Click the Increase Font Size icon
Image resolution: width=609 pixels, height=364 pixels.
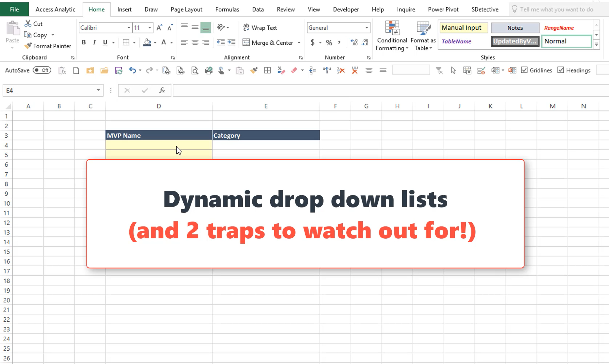click(x=159, y=28)
